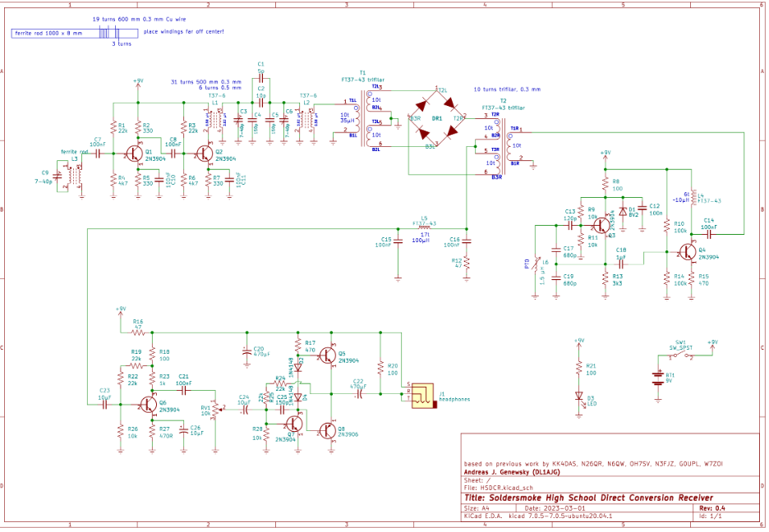
Task: Click the 'Rev: 0.4' field
Action: [x=712, y=508]
